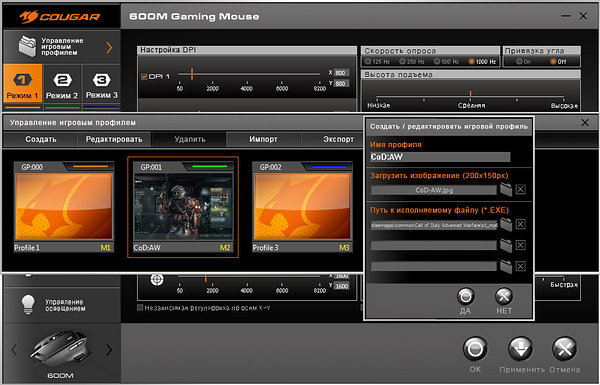Select the CoD:AW profile thumbnail
This screenshot has height=385, width=600.
(183, 207)
